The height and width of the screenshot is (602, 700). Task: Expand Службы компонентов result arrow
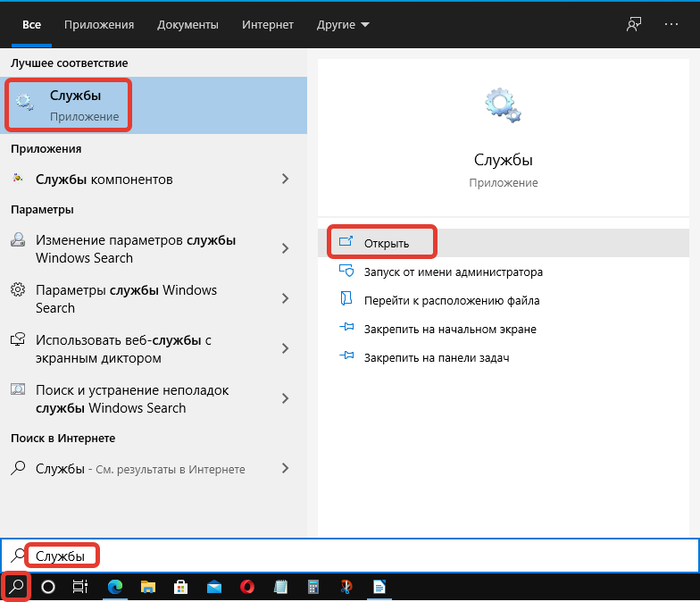[x=286, y=179]
